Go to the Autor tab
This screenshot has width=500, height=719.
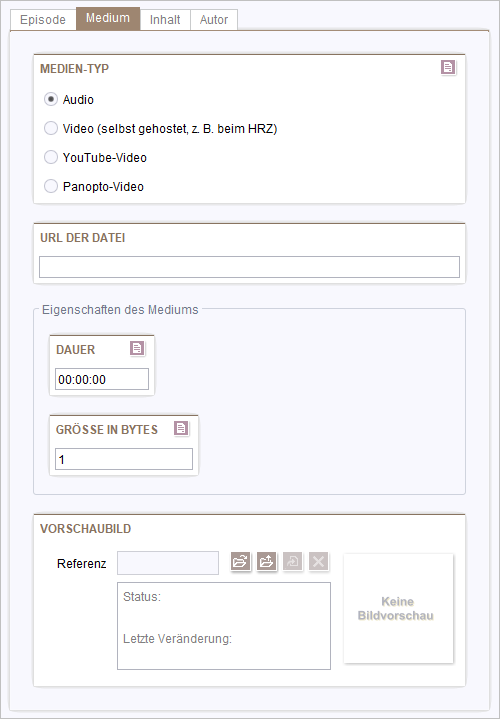click(x=214, y=20)
